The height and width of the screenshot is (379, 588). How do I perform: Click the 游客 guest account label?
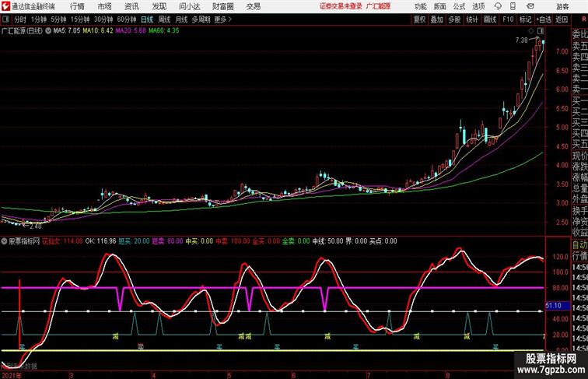point(562,6)
